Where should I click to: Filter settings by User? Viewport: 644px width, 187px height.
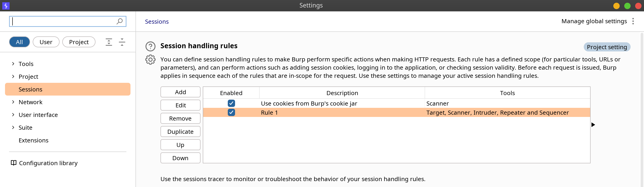click(46, 42)
